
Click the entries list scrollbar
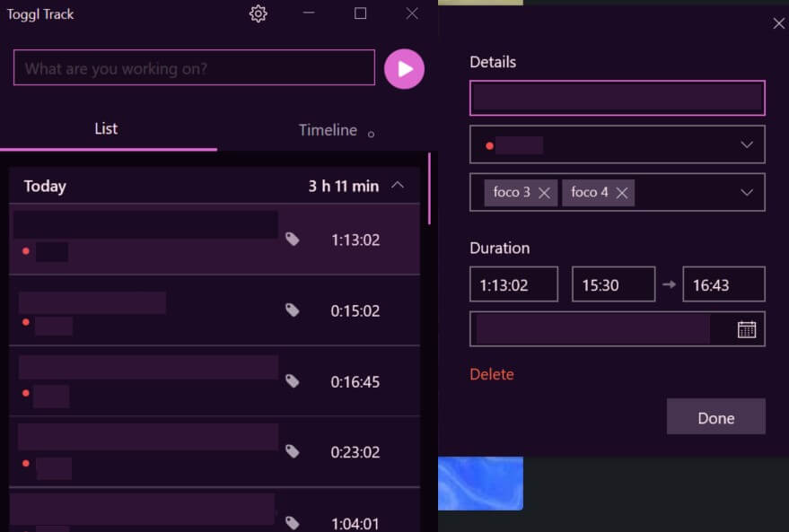(x=429, y=188)
